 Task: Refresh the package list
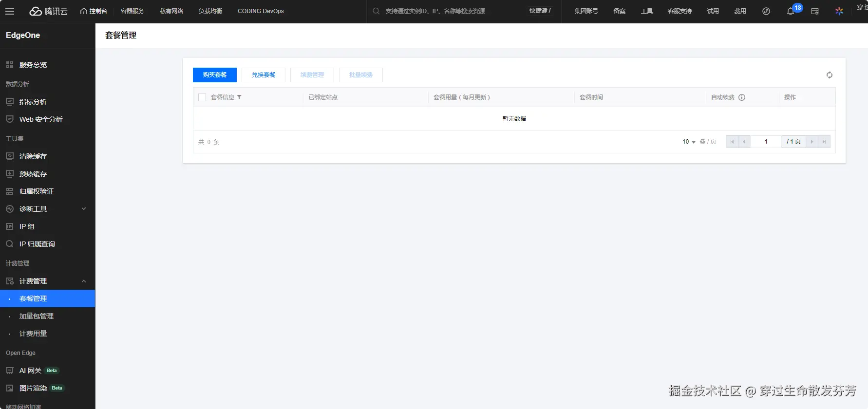click(x=830, y=75)
